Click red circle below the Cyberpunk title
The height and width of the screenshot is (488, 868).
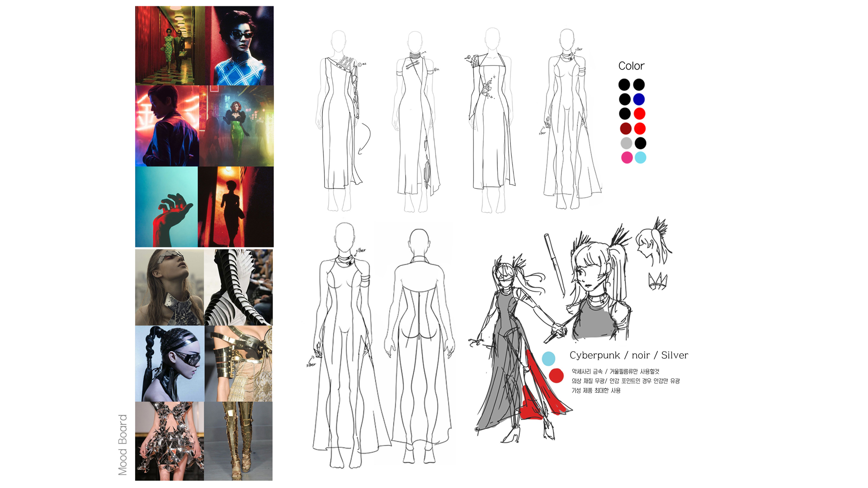[556, 375]
